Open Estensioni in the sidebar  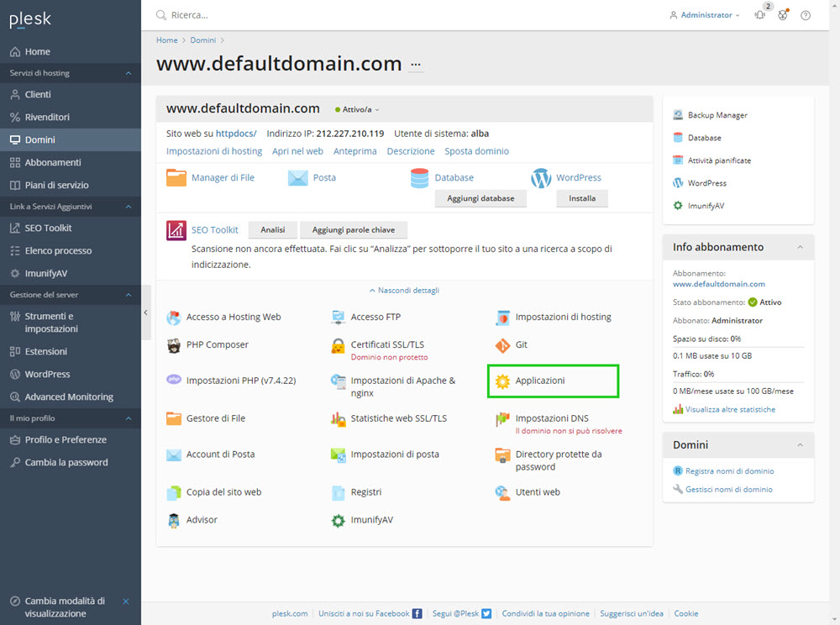[x=71, y=351]
